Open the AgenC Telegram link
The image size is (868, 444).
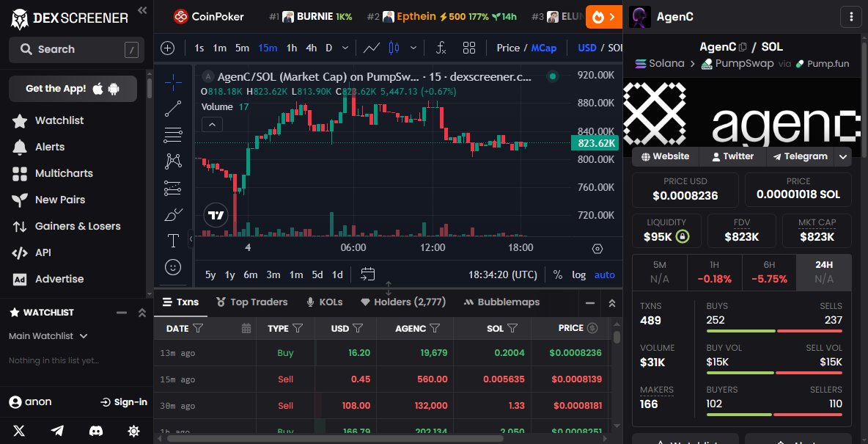coord(801,157)
